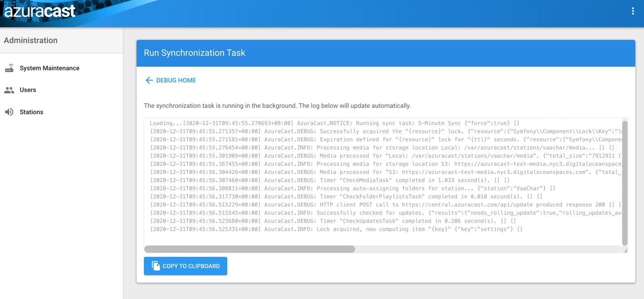Click the System Maintenance wrench icon

[10, 68]
